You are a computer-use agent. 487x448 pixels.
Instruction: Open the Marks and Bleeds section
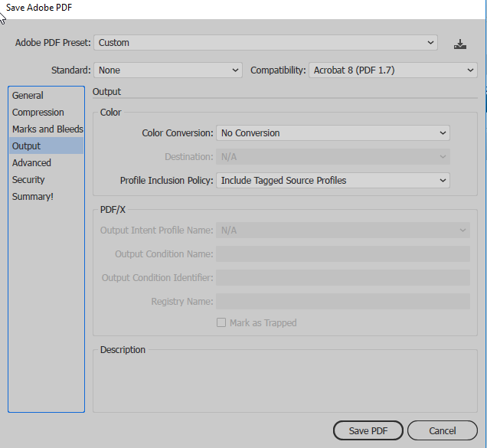(46, 129)
